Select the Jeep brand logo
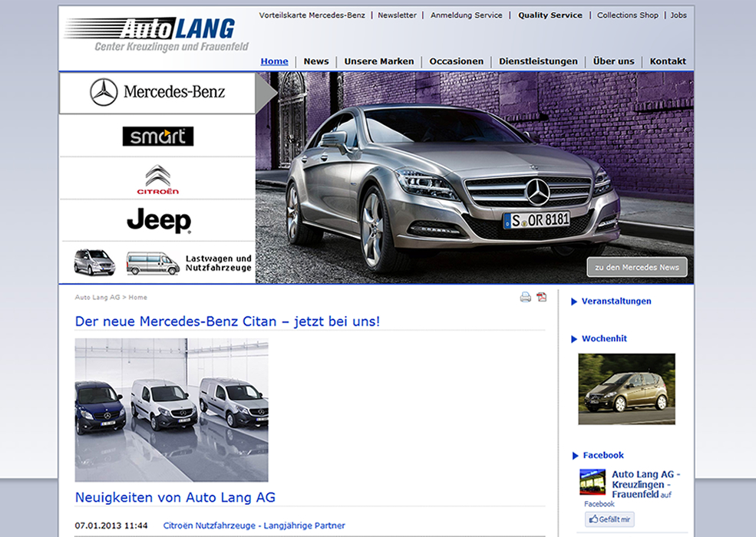Viewport: 756px width, 537px height. pos(159,220)
